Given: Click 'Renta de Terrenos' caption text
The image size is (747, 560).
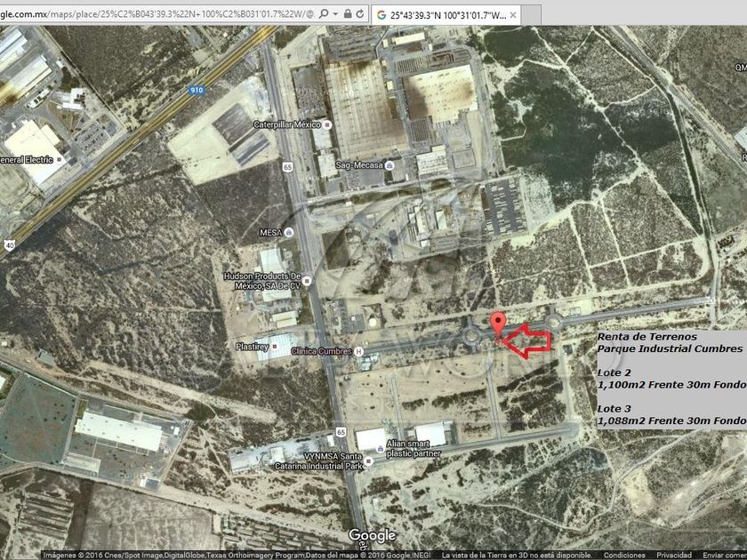Looking at the screenshot, I should point(647,336).
